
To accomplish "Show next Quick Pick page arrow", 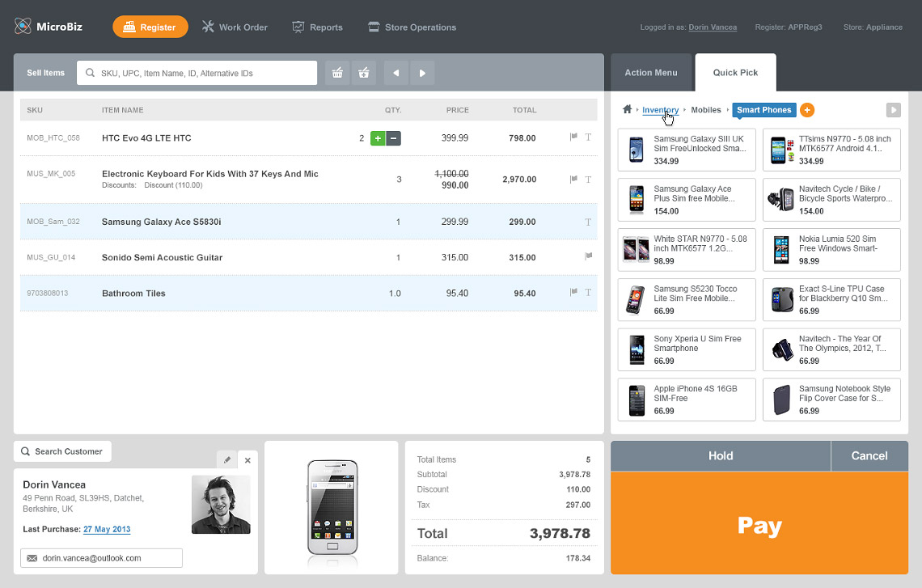I will [x=893, y=110].
